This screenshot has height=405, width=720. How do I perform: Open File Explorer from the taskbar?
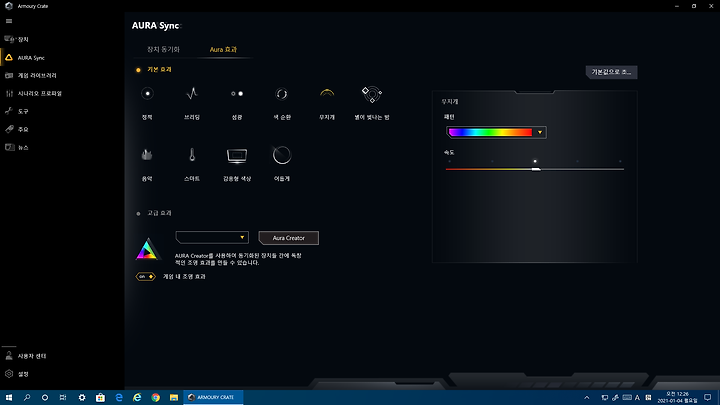click(174, 397)
